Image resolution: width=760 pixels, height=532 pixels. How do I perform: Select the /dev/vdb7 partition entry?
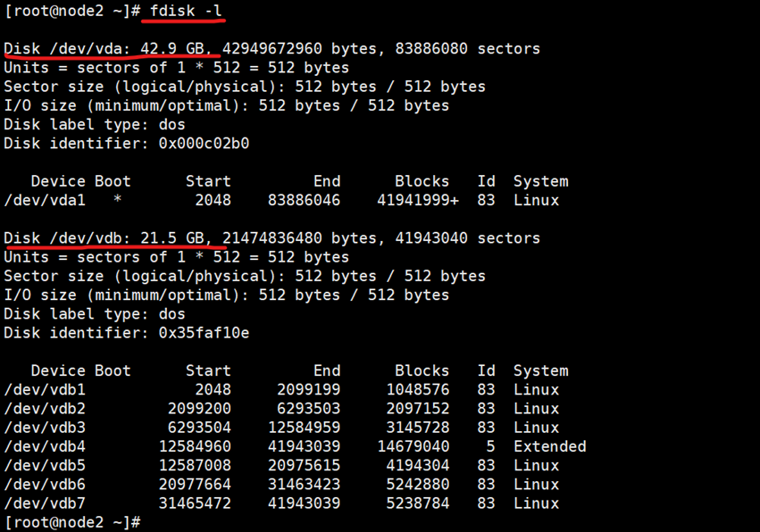click(x=45, y=503)
